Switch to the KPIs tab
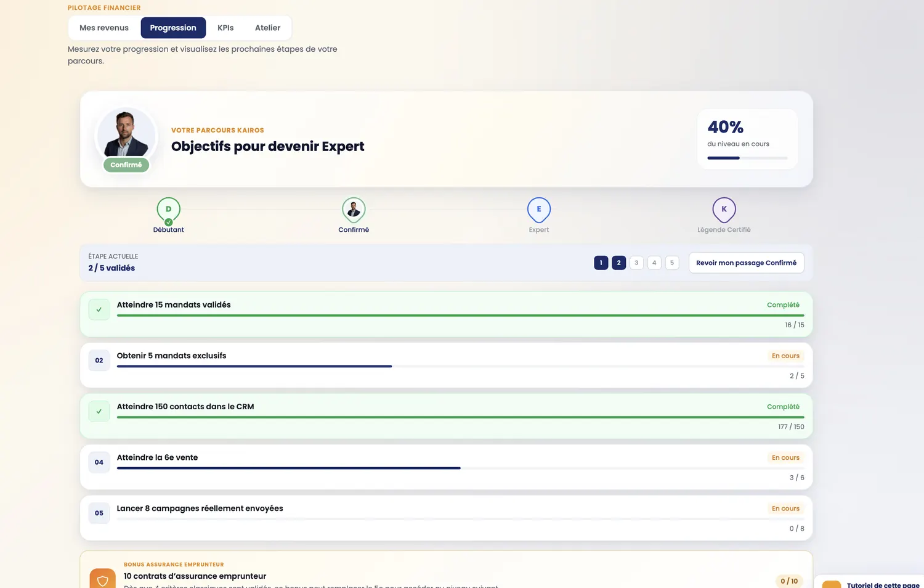 (225, 28)
